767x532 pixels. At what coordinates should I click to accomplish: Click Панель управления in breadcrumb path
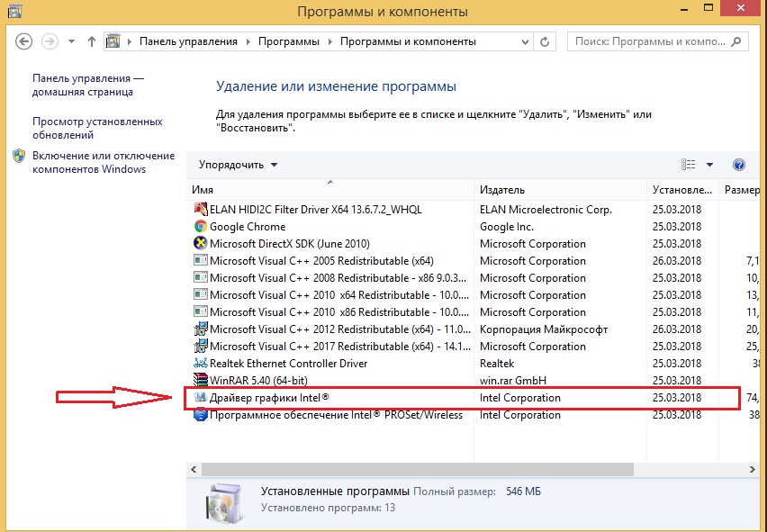click(x=187, y=41)
